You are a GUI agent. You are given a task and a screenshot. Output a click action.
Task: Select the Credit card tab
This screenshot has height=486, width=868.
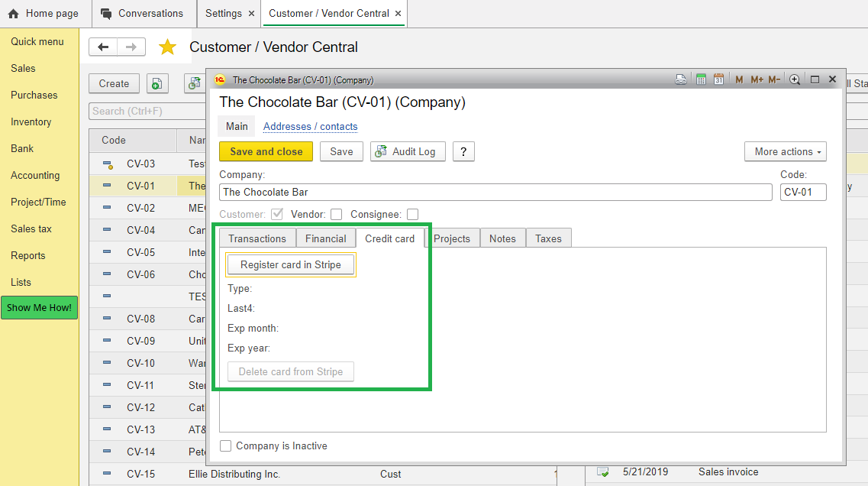point(389,238)
